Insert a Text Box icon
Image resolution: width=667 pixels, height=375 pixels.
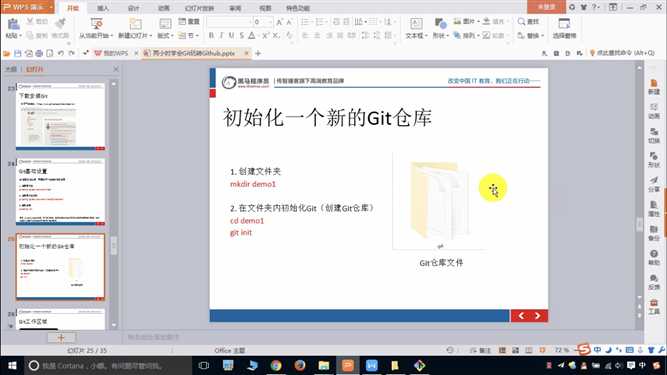tap(416, 24)
